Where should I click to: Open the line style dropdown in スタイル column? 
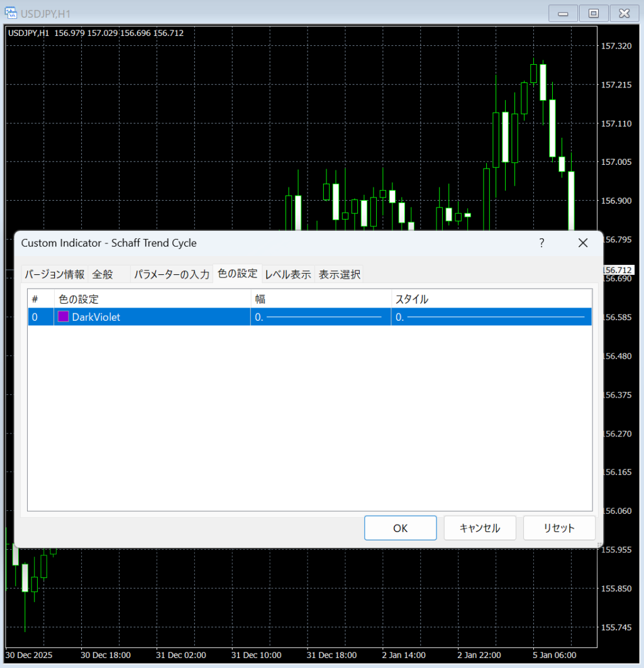coord(491,317)
